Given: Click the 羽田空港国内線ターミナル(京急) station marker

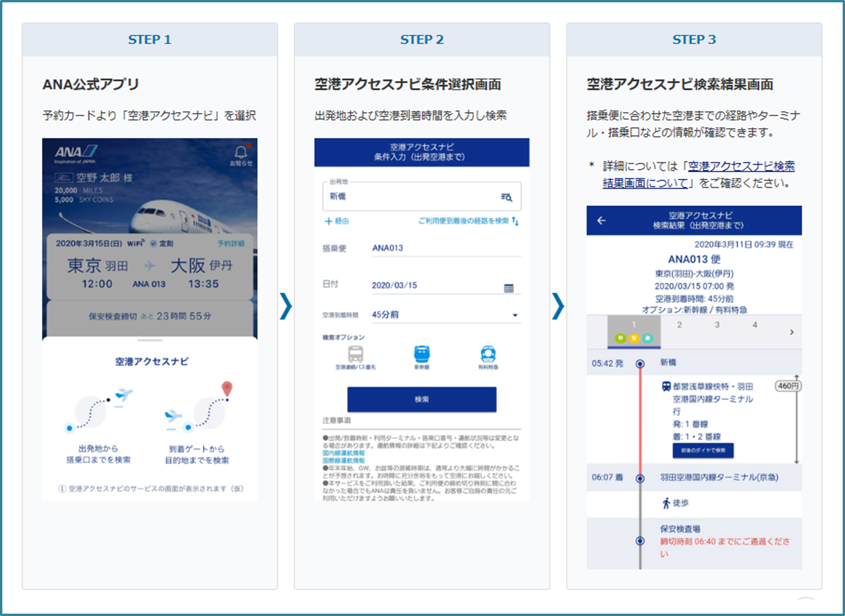Looking at the screenshot, I should (x=640, y=478).
